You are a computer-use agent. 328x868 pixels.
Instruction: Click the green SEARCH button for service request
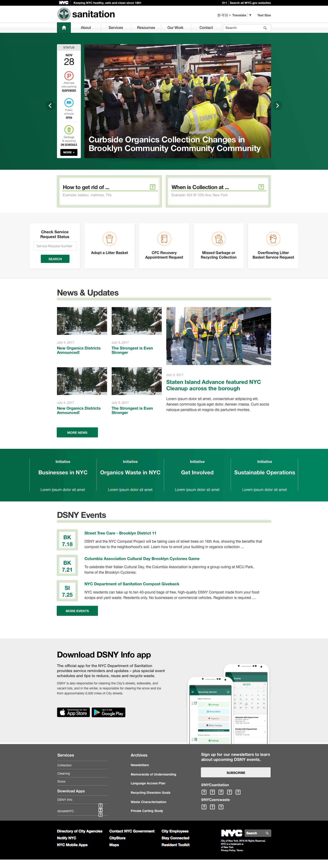tap(55, 259)
